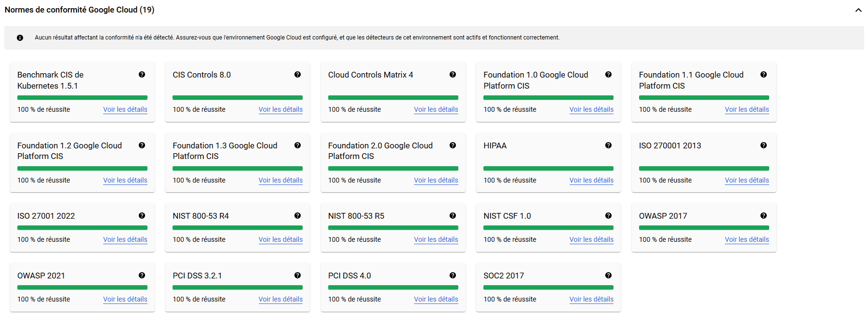The width and height of the screenshot is (868, 316).
Task: Open help icon on Cloud Controls Matrix 4
Action: pyautogui.click(x=453, y=75)
